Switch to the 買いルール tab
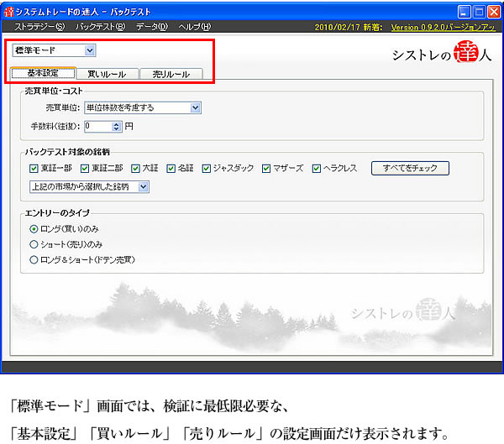504x444 pixels. (x=107, y=75)
